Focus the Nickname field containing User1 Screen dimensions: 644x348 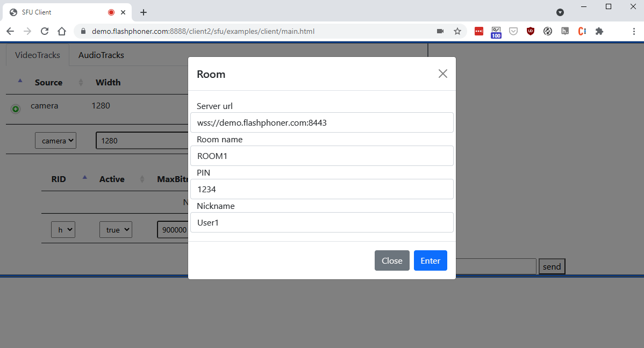pyautogui.click(x=321, y=223)
